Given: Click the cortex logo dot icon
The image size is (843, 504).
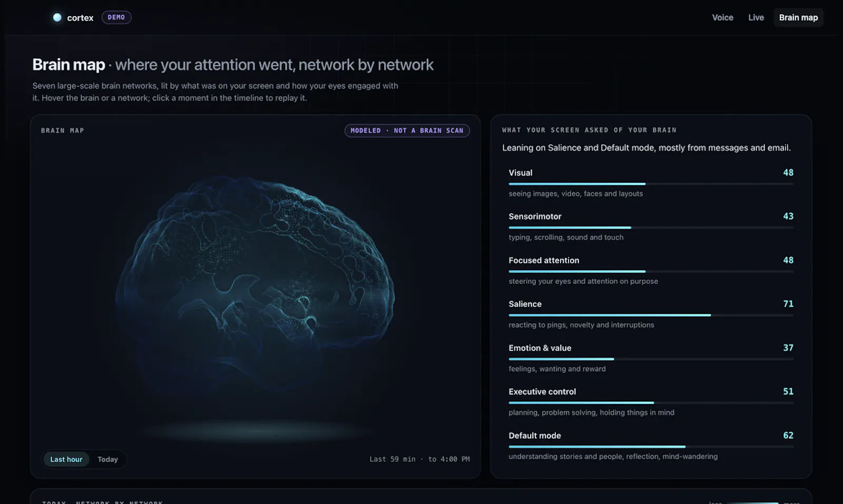Looking at the screenshot, I should (57, 17).
